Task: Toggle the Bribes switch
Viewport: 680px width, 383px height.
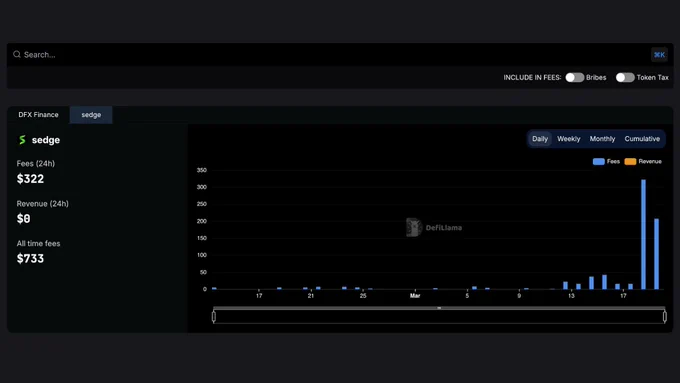Action: tap(574, 77)
